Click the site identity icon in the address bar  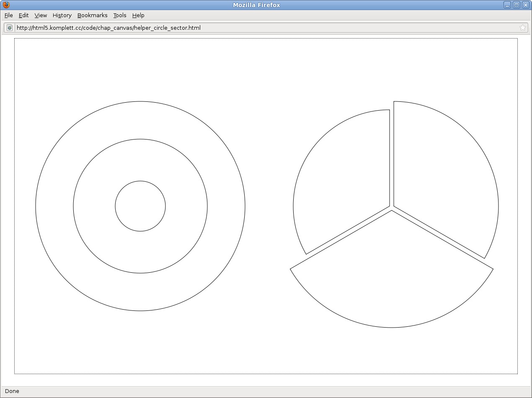tap(10, 28)
